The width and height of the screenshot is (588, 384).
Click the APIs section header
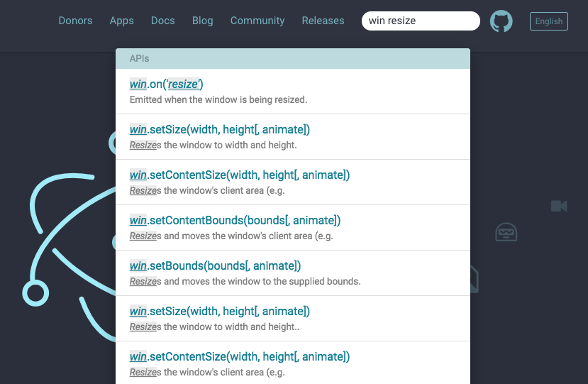[x=292, y=58]
